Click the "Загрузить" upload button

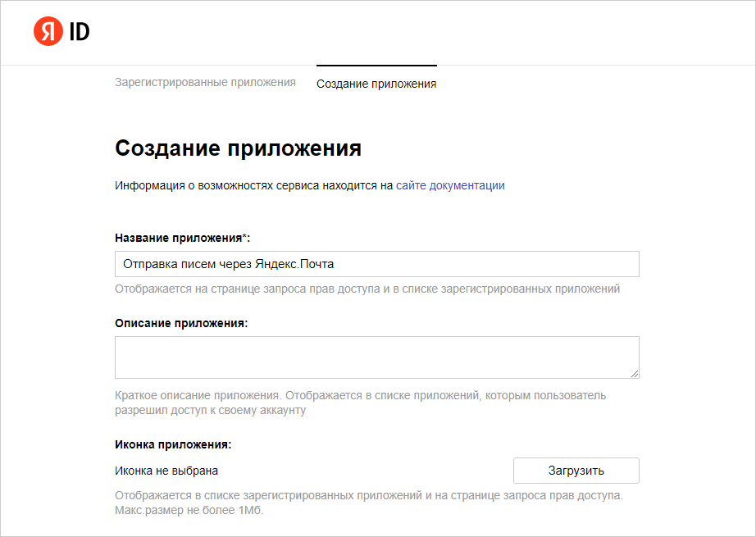576,470
